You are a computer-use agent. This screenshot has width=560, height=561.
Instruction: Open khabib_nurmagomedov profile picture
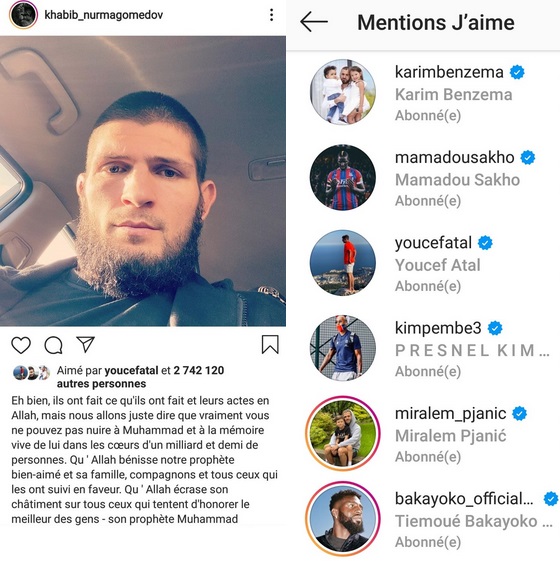23,15
